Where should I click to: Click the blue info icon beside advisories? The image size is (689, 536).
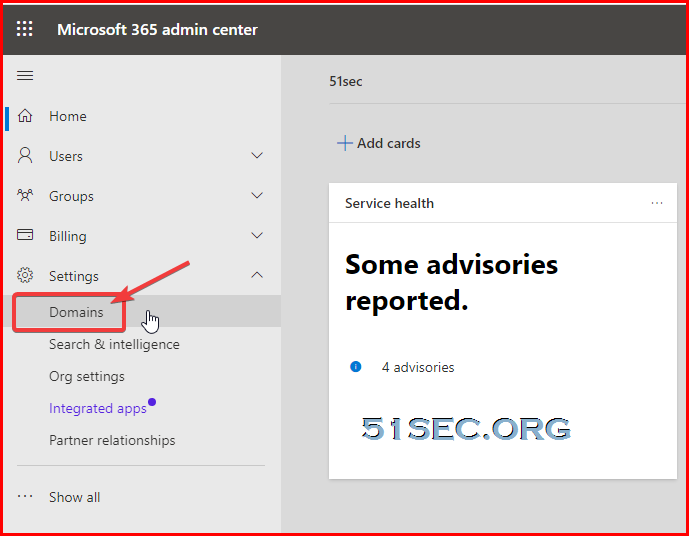[x=355, y=366]
